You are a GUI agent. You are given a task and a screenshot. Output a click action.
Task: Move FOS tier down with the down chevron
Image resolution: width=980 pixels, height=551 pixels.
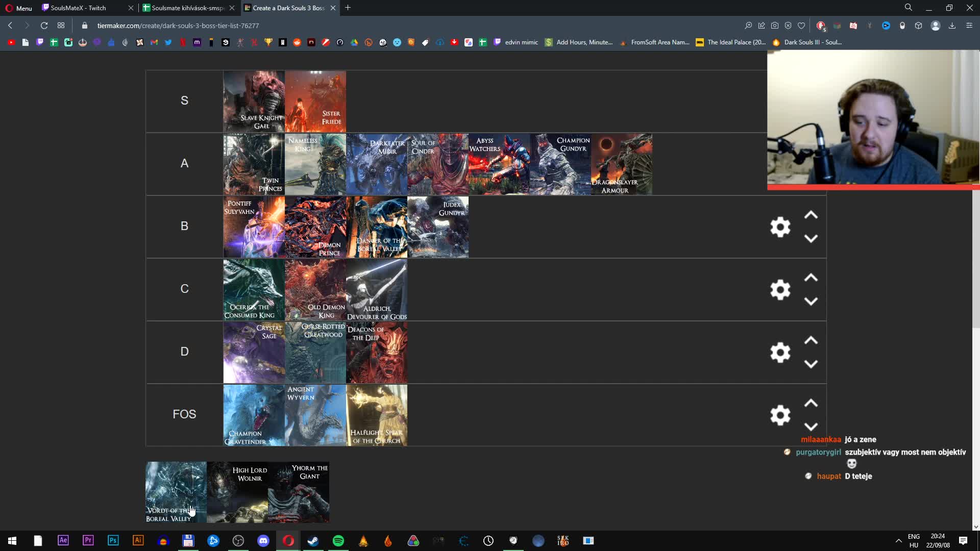tap(811, 427)
